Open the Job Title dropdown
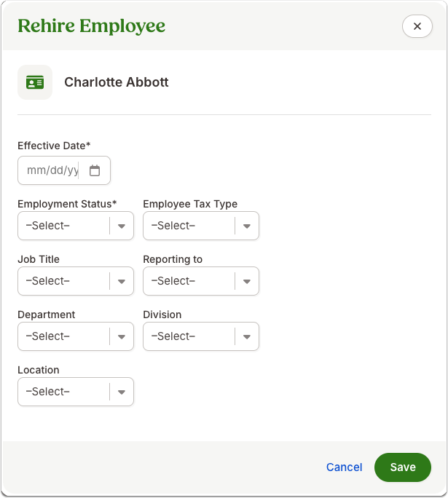448x498 pixels. (76, 281)
